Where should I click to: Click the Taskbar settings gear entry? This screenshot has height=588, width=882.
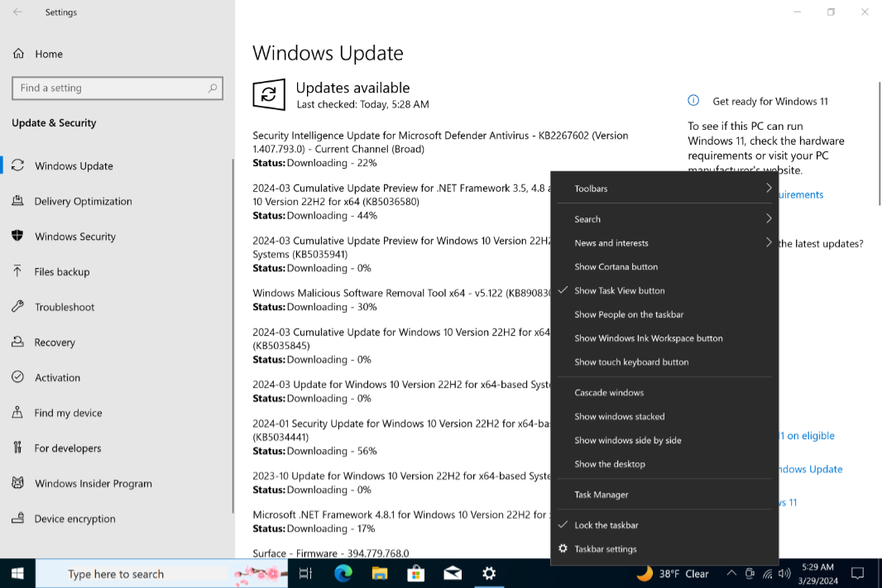coord(605,549)
